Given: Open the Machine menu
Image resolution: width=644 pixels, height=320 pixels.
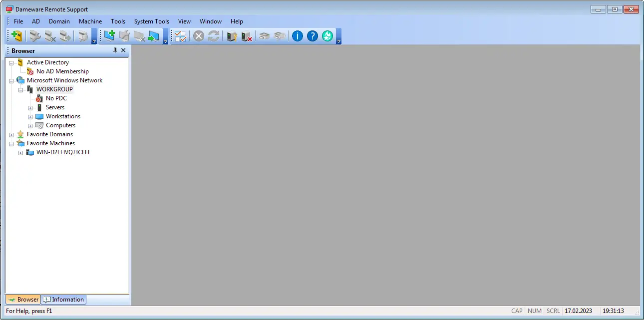Looking at the screenshot, I should [90, 21].
